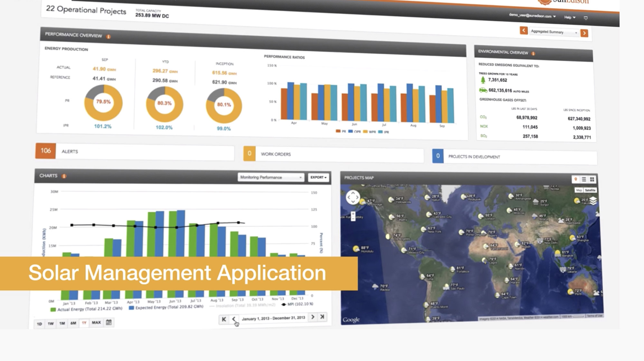This screenshot has height=361, width=644.
Task: Click the Performance Overview info icon
Action: coord(109,37)
